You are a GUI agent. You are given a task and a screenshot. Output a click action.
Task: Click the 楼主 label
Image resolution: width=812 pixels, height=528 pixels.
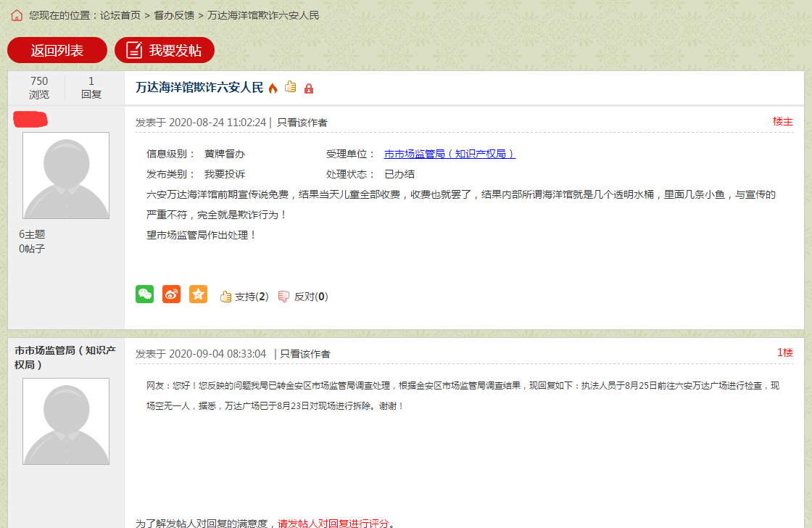[782, 122]
